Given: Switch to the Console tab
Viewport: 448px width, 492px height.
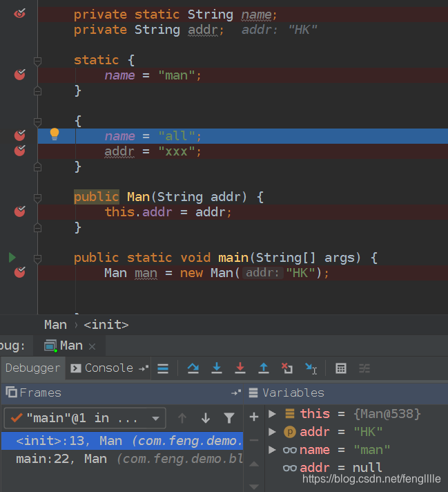Looking at the screenshot, I should (x=102, y=368).
